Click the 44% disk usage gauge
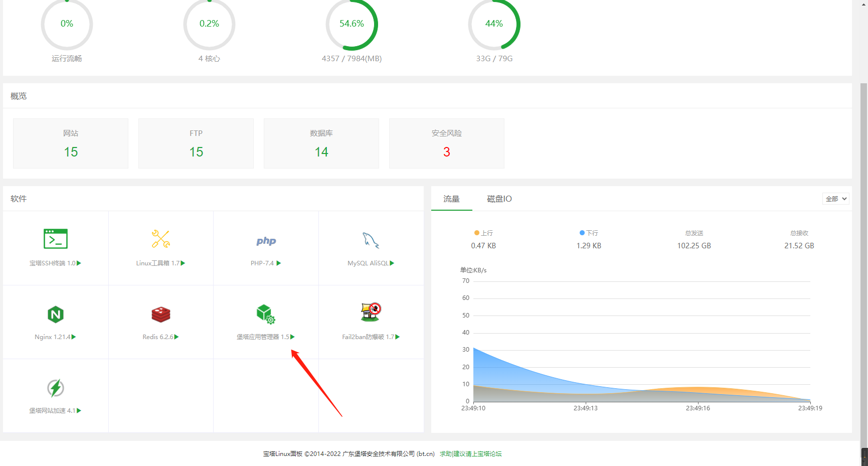Image resolution: width=868 pixels, height=466 pixels. pyautogui.click(x=494, y=24)
